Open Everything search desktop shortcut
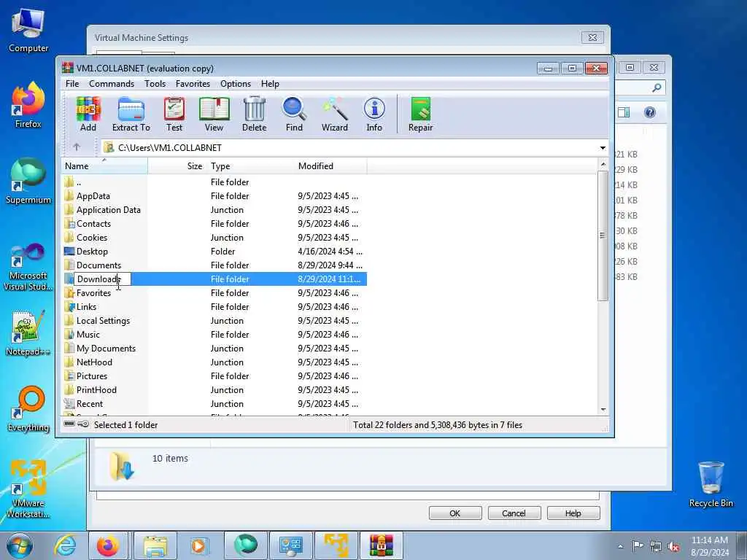The width and height of the screenshot is (747, 560). pos(28,410)
